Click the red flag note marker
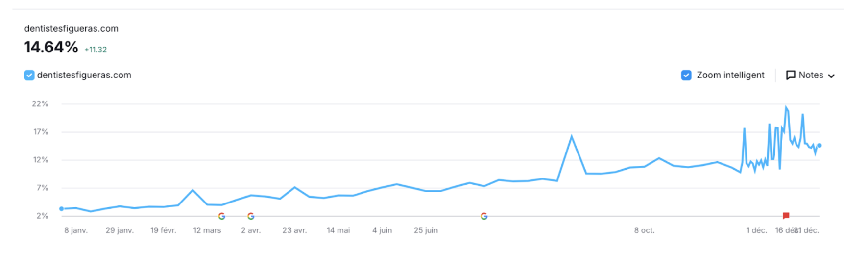The width and height of the screenshot is (868, 254). (786, 216)
